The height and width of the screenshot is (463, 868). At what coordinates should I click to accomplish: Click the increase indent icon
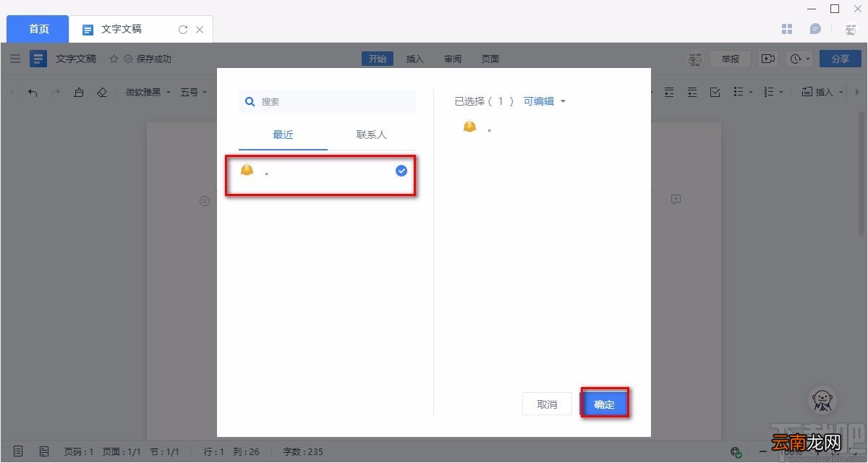pyautogui.click(x=692, y=92)
